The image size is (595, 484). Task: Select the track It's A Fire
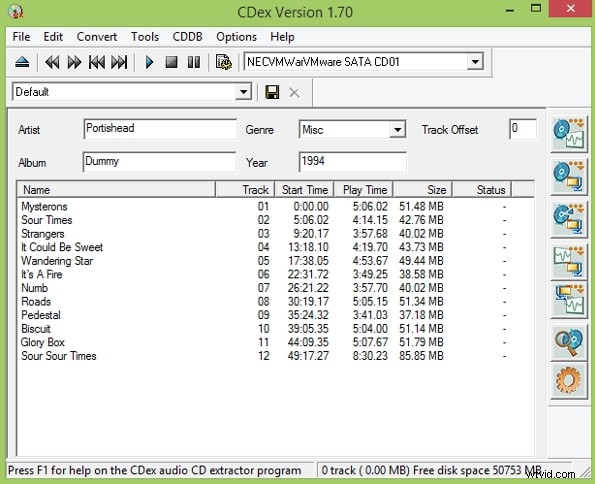pyautogui.click(x=42, y=274)
